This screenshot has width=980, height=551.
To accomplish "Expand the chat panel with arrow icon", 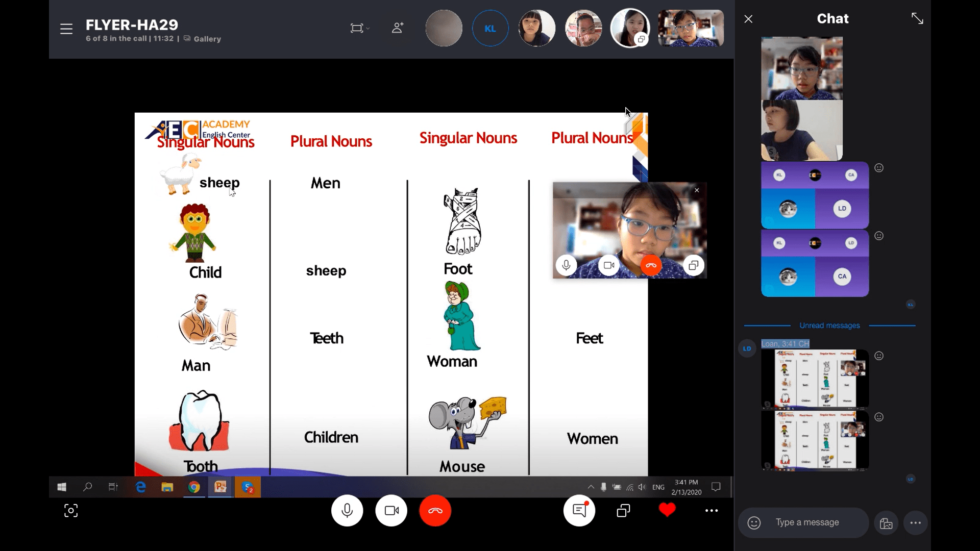I will [917, 19].
